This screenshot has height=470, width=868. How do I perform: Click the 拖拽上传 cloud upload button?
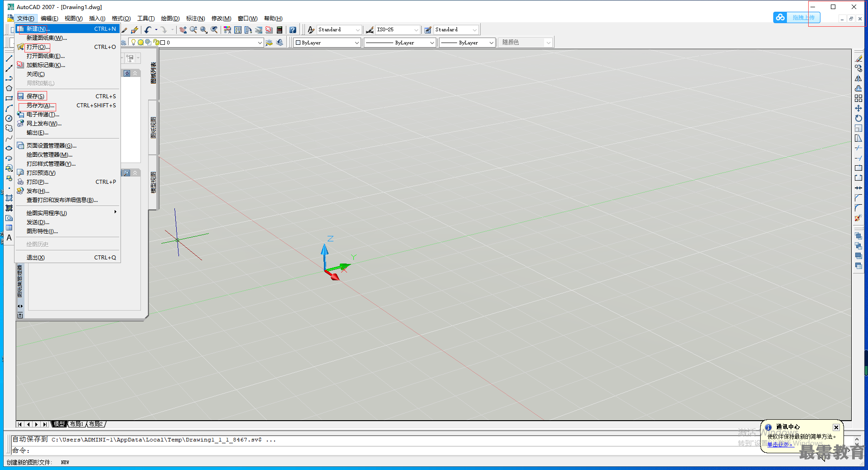pyautogui.click(x=797, y=17)
